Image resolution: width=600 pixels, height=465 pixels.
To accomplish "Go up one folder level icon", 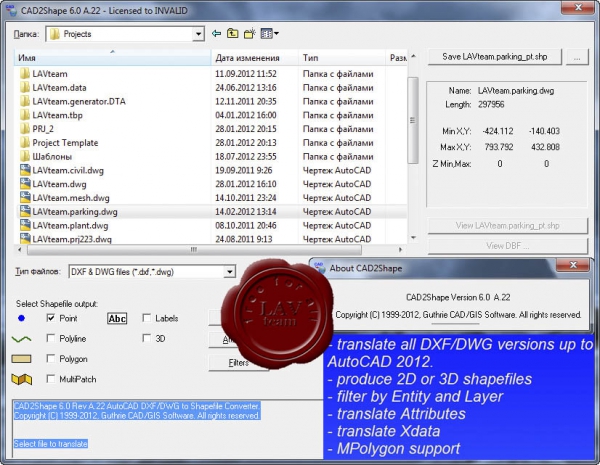I will 233,34.
